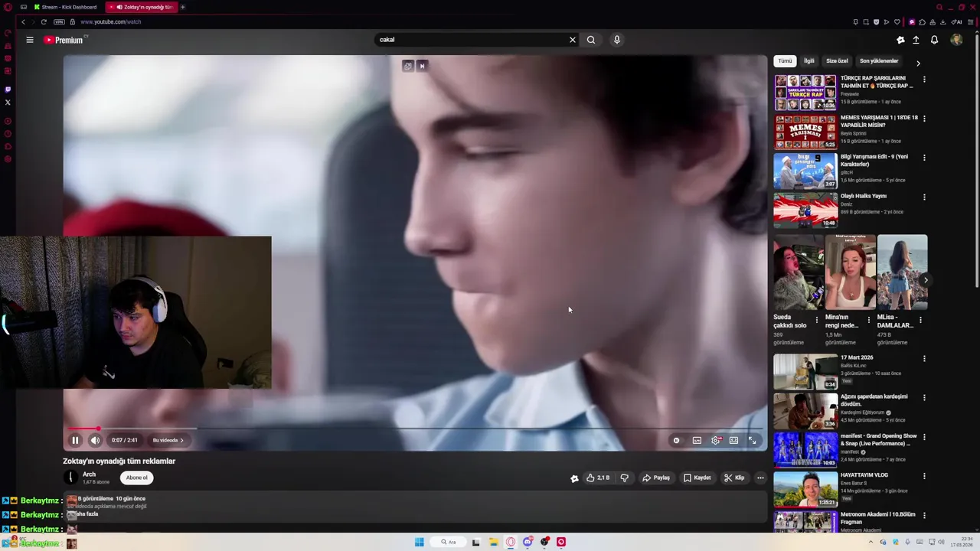Click the search magnifier button

coord(591,40)
